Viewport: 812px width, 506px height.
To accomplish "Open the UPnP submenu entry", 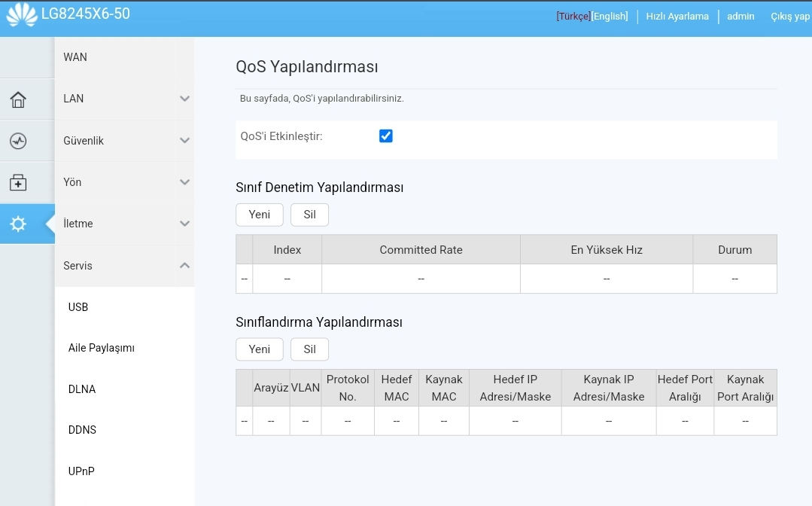I will coord(81,471).
